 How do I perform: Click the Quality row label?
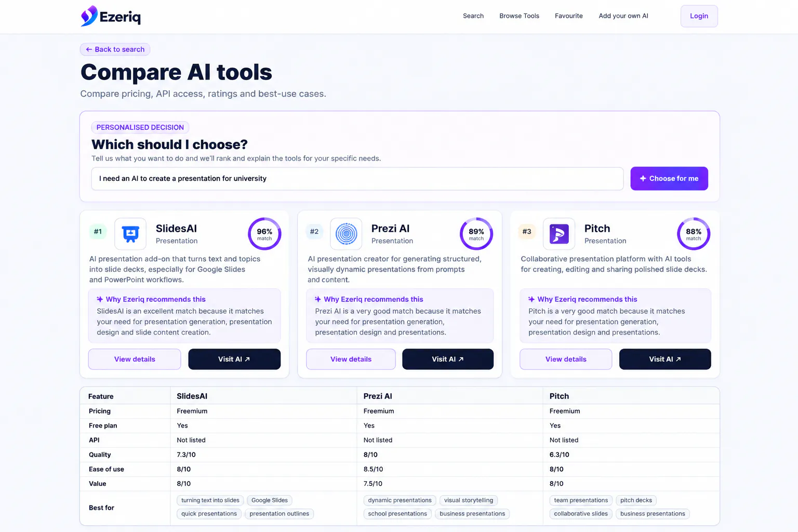coord(100,455)
